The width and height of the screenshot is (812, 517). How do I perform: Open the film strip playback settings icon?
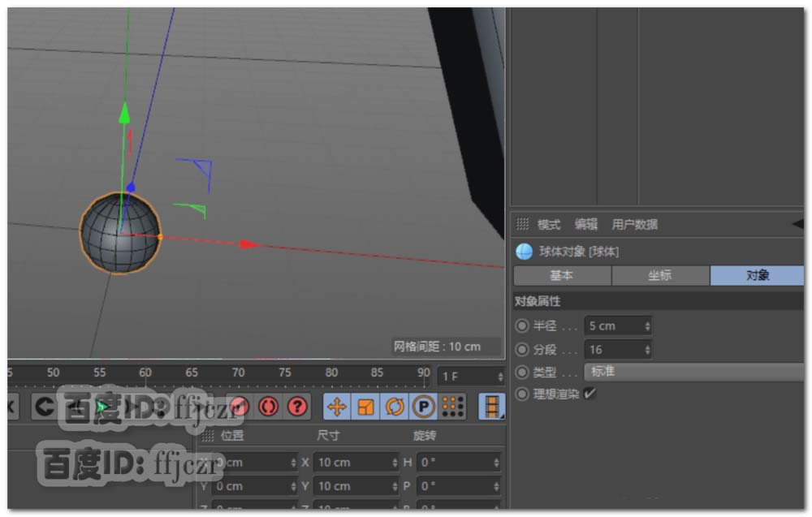pos(491,407)
